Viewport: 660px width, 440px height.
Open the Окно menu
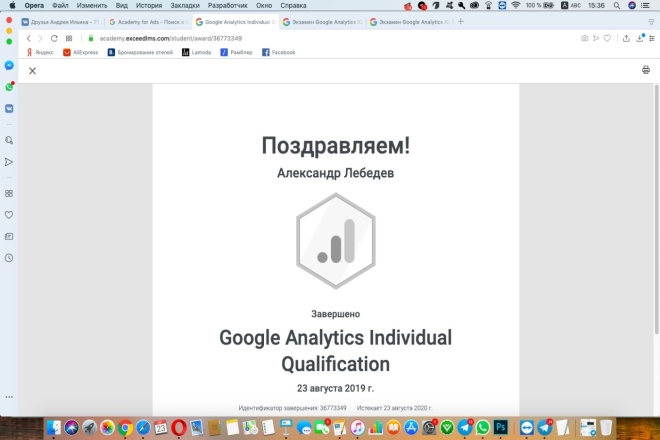click(264, 5)
